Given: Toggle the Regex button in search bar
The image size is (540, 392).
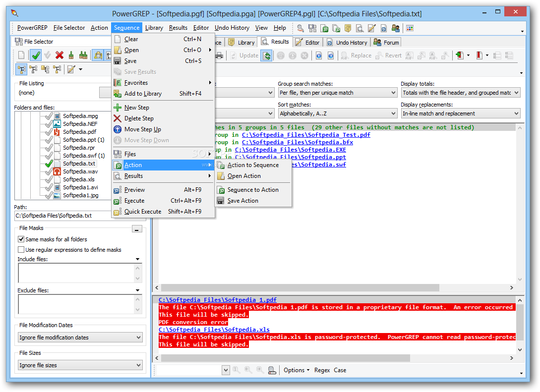Looking at the screenshot, I should [x=322, y=370].
